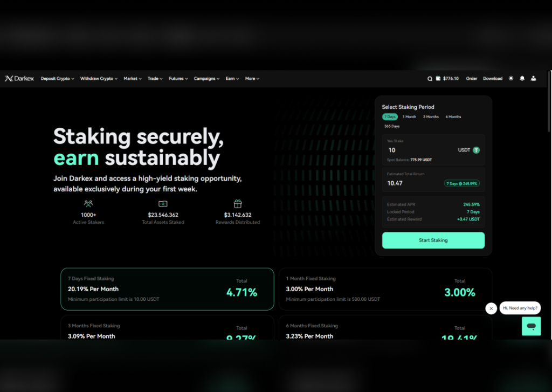552x392 pixels.
Task: Click the USDT Tether coin icon
Action: click(476, 150)
